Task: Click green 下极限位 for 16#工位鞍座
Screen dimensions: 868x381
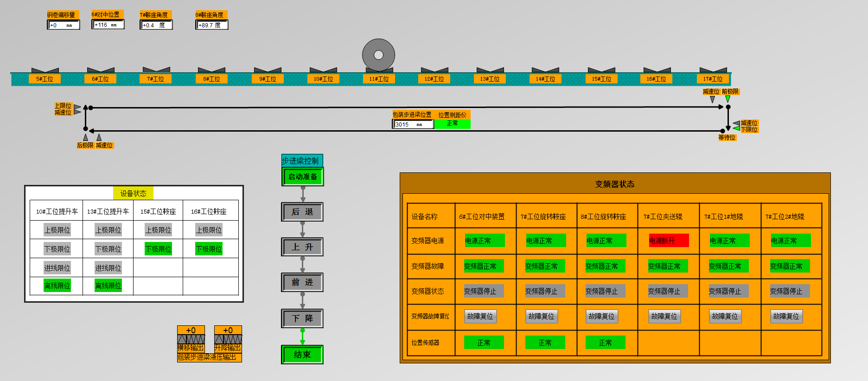Action: coord(209,248)
